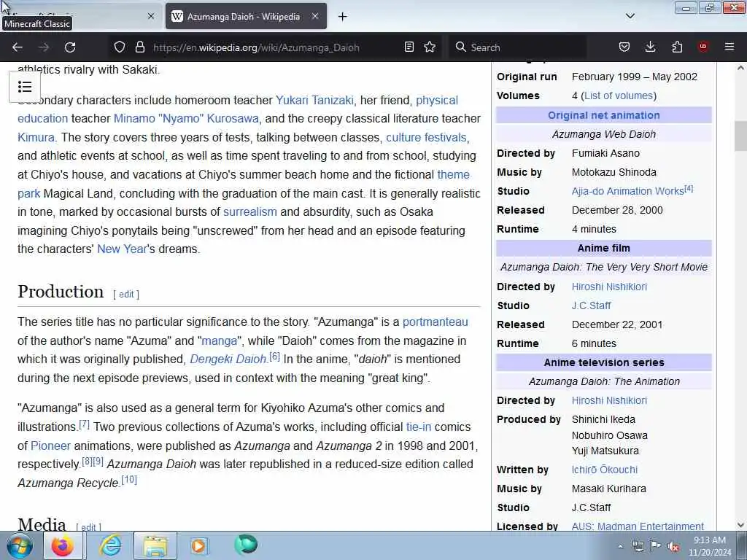Click the uBlock Origin extension icon
This screenshot has height=560, width=747.
[703, 47]
